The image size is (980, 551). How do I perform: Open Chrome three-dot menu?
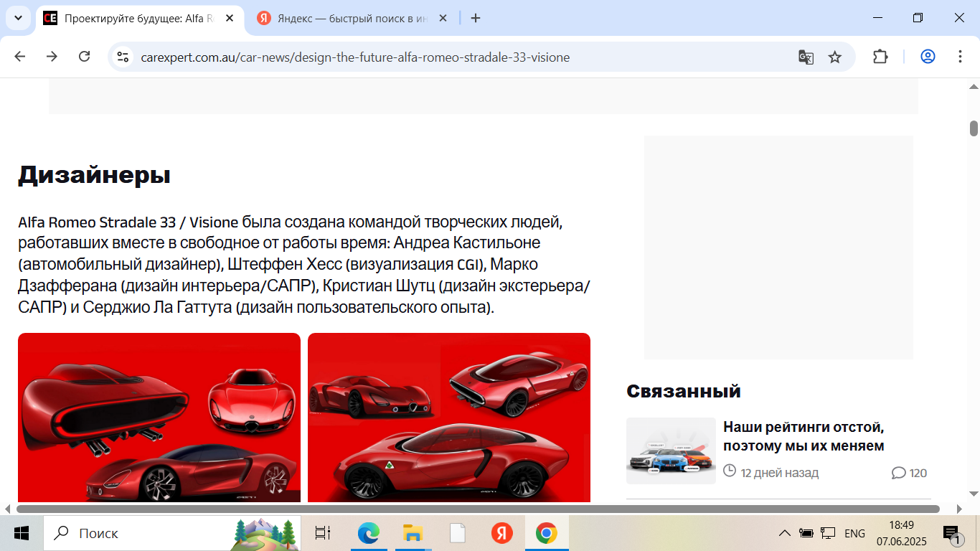point(960,57)
